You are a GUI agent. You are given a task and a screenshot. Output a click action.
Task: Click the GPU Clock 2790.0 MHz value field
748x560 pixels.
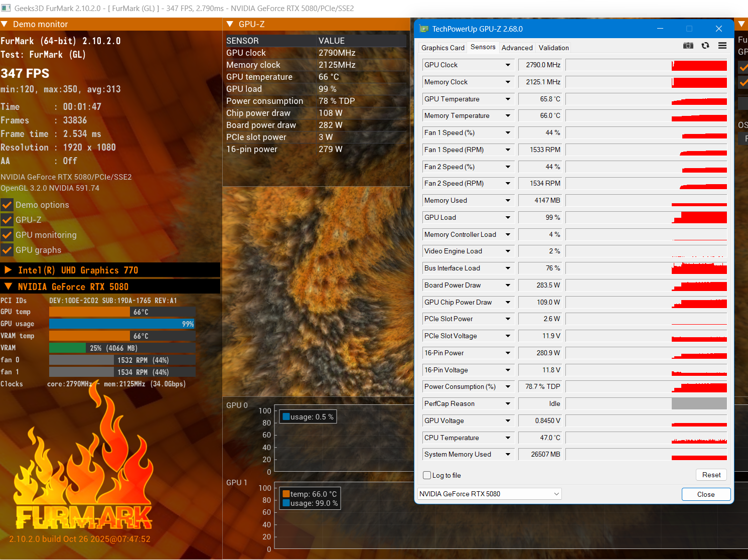(541, 65)
